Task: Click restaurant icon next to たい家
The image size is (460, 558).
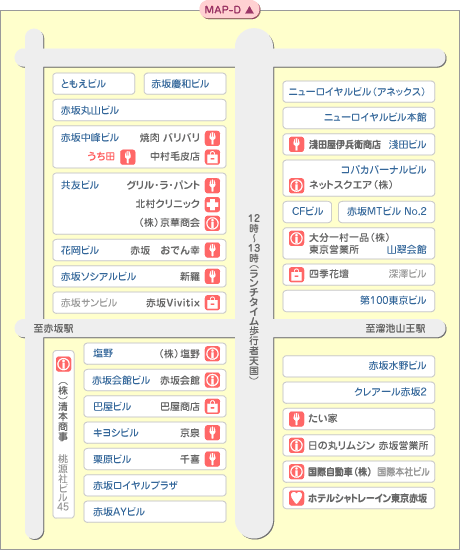Action: coord(296,419)
